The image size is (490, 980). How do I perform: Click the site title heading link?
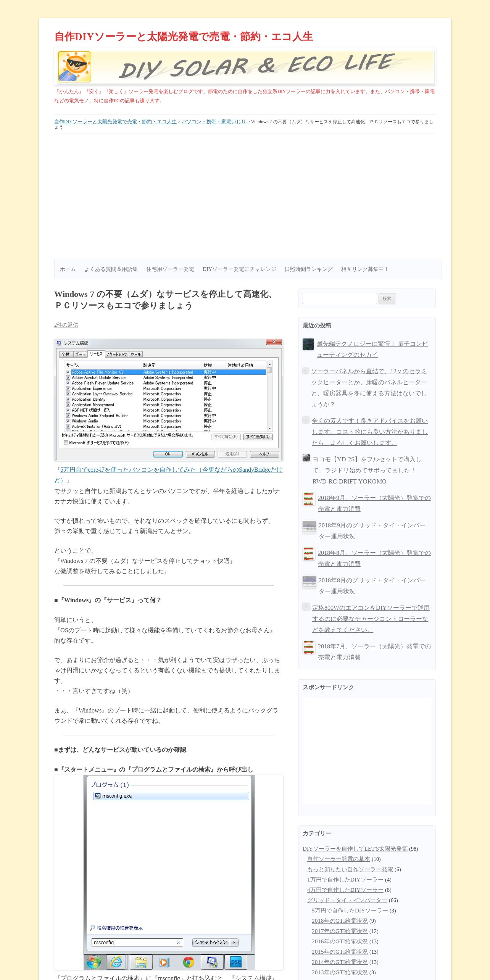tap(184, 37)
